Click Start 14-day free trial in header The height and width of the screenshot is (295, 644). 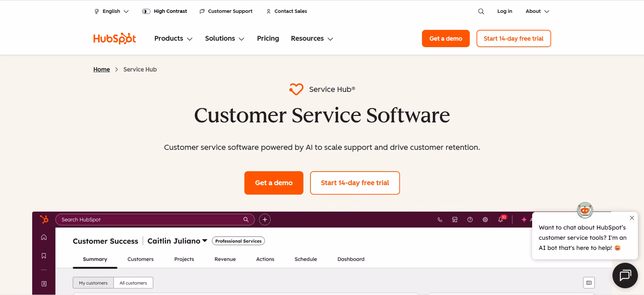tap(514, 39)
